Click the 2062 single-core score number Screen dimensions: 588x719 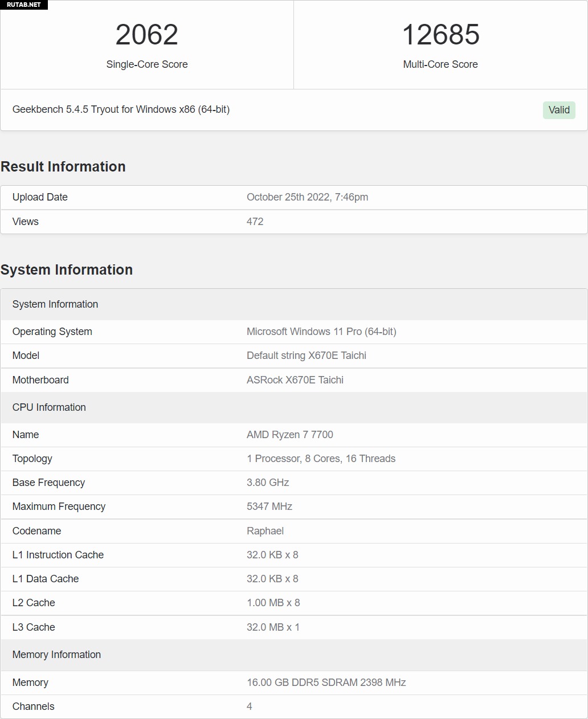coord(147,35)
